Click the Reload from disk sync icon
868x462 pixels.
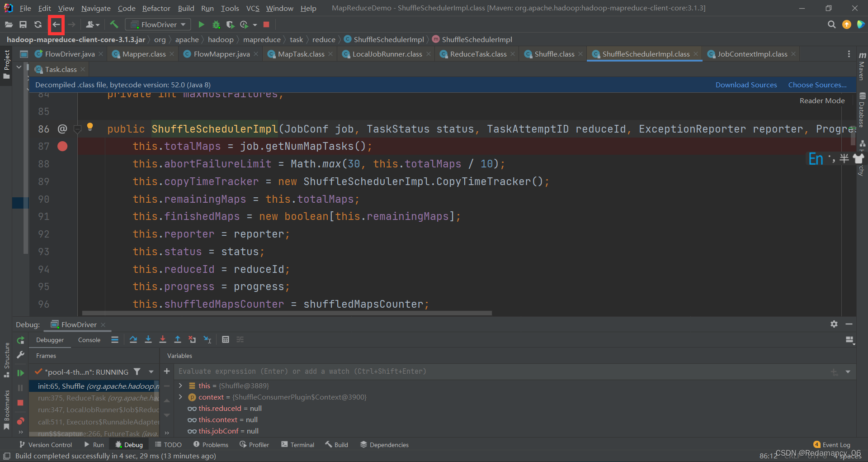click(38, 24)
